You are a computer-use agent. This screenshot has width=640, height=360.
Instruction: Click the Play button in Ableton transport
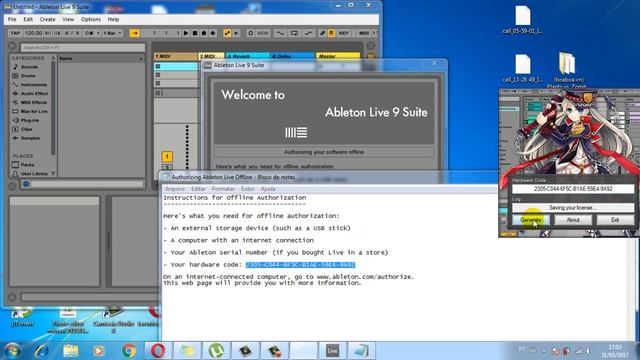pyautogui.click(x=186, y=33)
